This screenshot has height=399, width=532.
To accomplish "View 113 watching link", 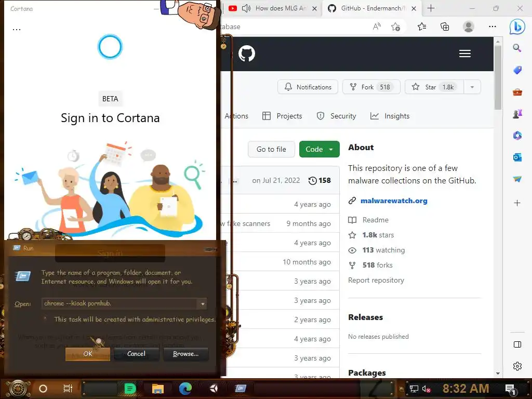I will [x=383, y=250].
